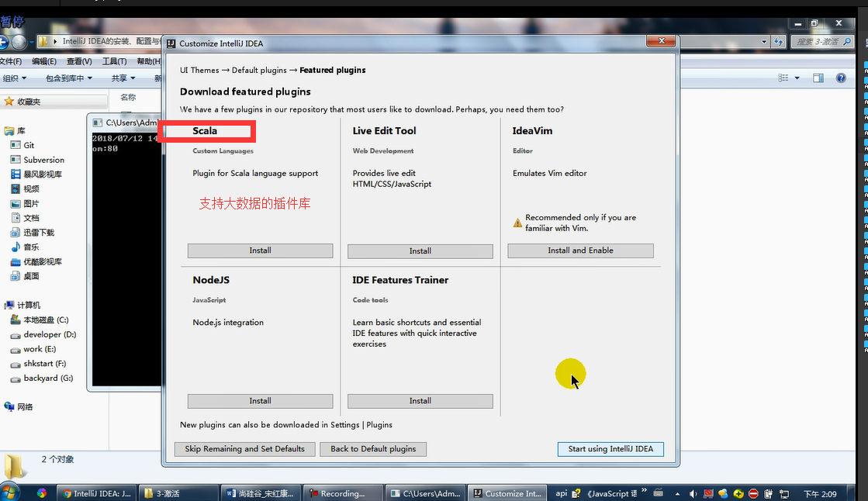
Task: Click Install and Enable for IdeaVim
Action: pyautogui.click(x=580, y=250)
